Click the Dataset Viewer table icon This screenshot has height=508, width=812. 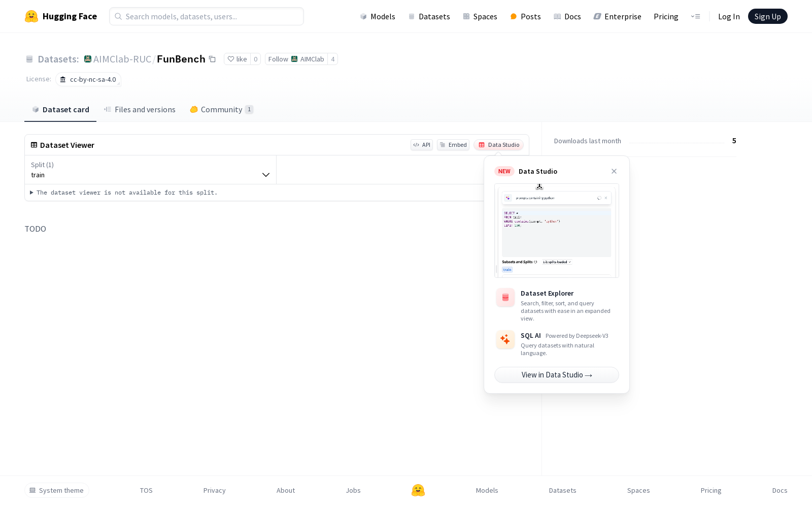coord(34,145)
